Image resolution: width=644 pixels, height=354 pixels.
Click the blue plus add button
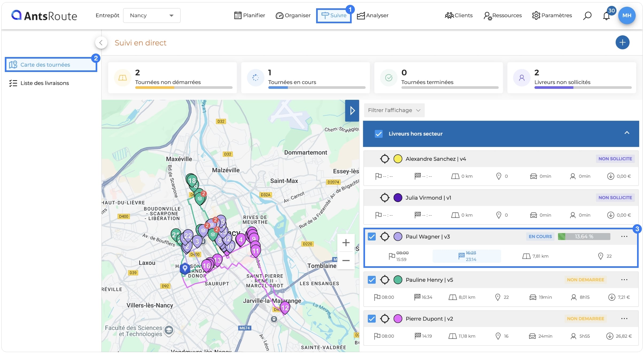[622, 42]
